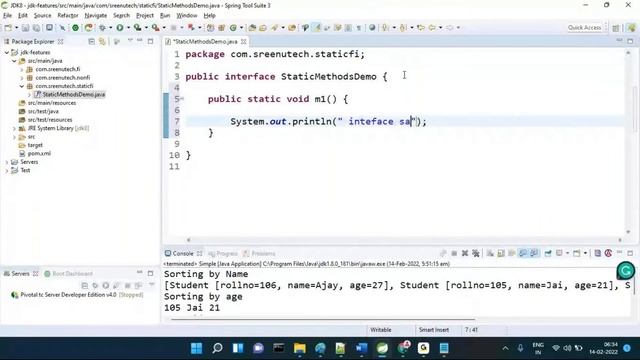640x360 pixels.
Task: Select Pivotal tc Server Developer Edition entry
Action: 78,295
